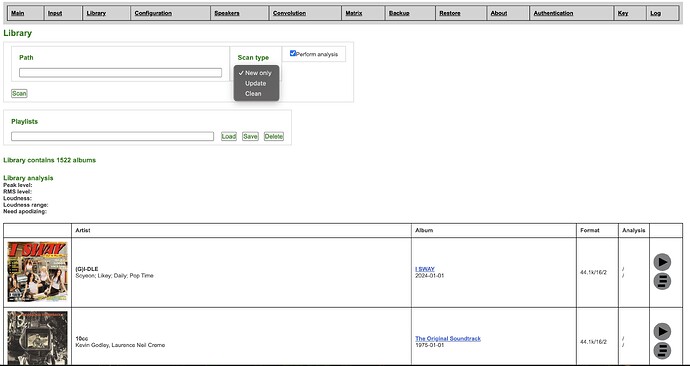The height and width of the screenshot is (366, 690).
Task: View the Log page
Action: [656, 13]
